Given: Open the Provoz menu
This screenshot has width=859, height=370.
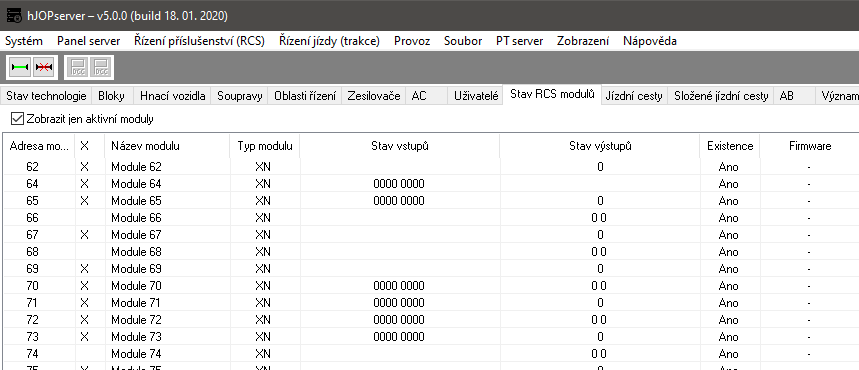Looking at the screenshot, I should (412, 41).
